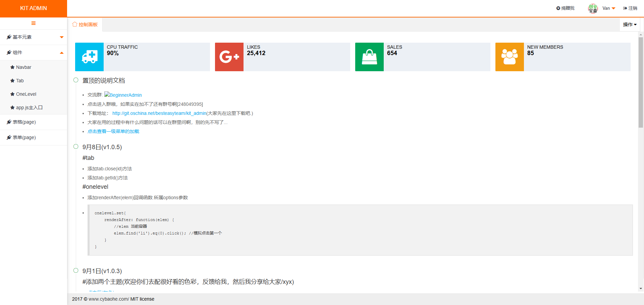Image resolution: width=644 pixels, height=305 pixels.
Task: Open the Navbar menu item
Action: pyautogui.click(x=34, y=67)
